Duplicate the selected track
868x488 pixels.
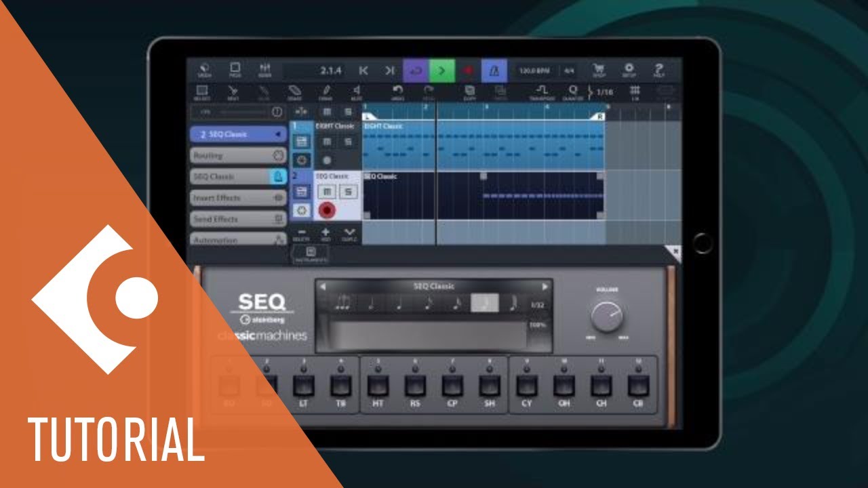click(x=349, y=234)
